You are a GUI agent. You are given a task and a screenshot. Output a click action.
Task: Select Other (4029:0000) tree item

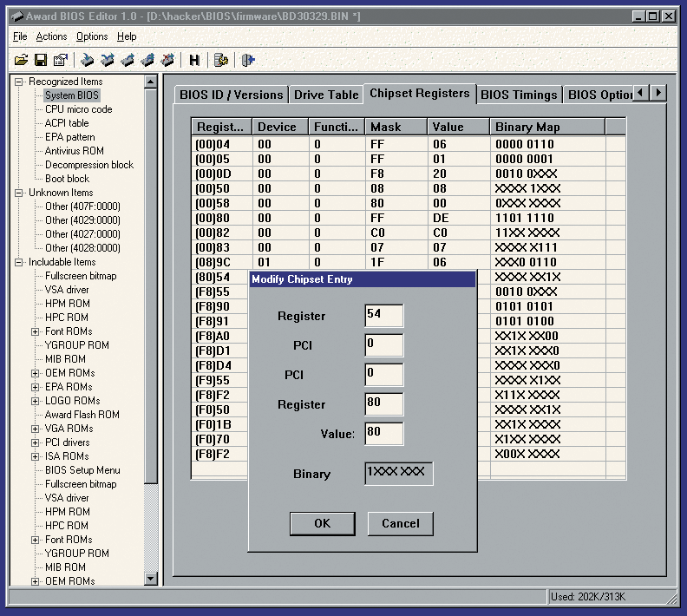click(82, 220)
